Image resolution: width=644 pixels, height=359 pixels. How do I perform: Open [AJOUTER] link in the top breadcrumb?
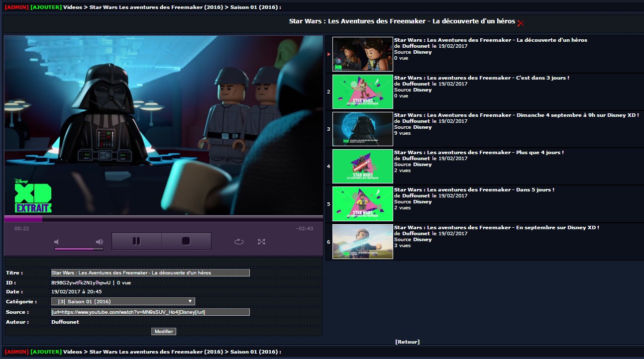pos(46,7)
